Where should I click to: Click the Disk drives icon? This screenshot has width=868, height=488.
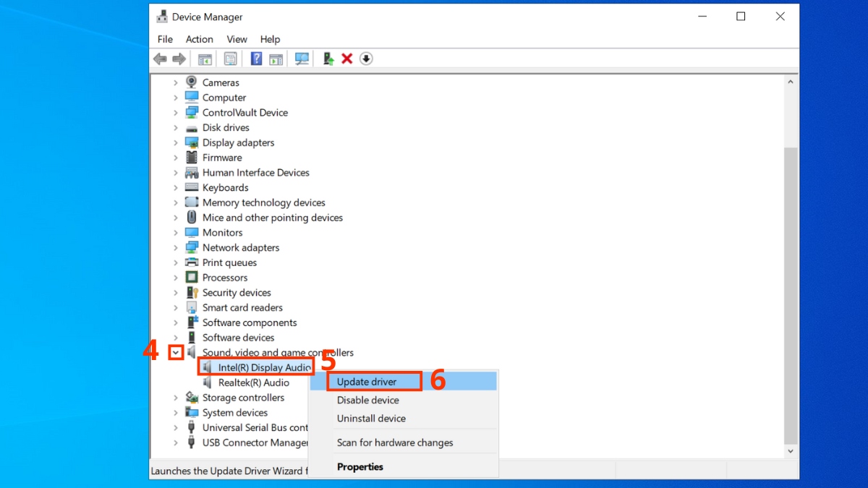tap(192, 128)
